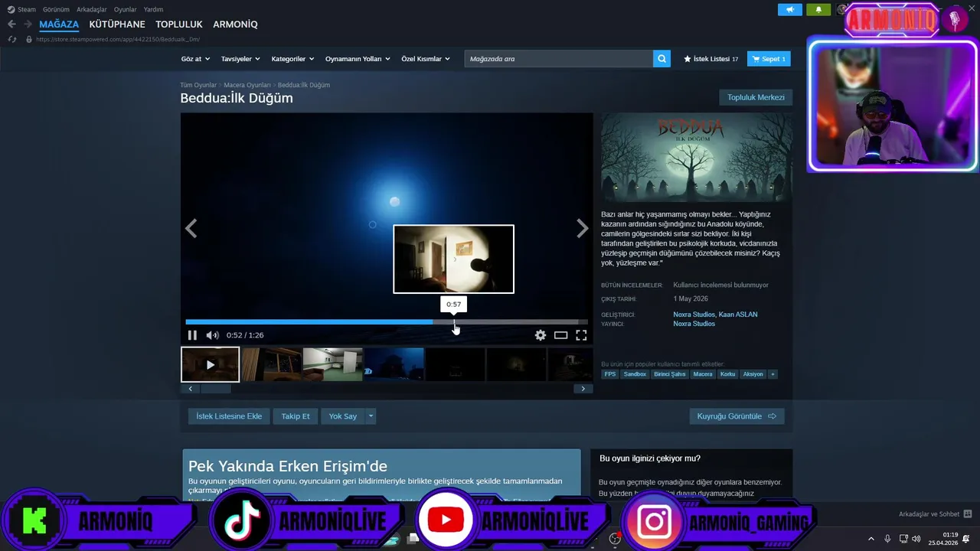The height and width of the screenshot is (551, 980).
Task: Click the Takip Et button
Action: 296,416
